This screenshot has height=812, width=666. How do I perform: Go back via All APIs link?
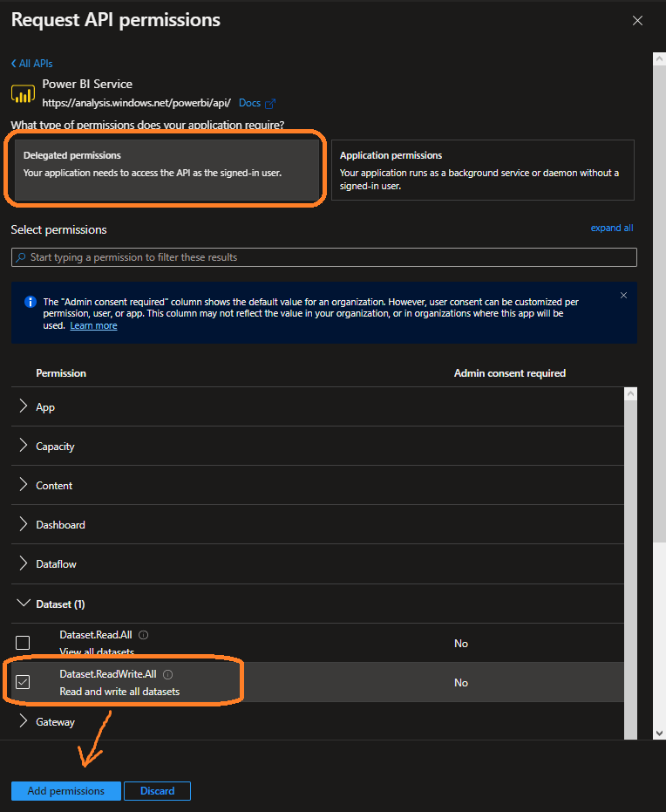[x=32, y=64]
